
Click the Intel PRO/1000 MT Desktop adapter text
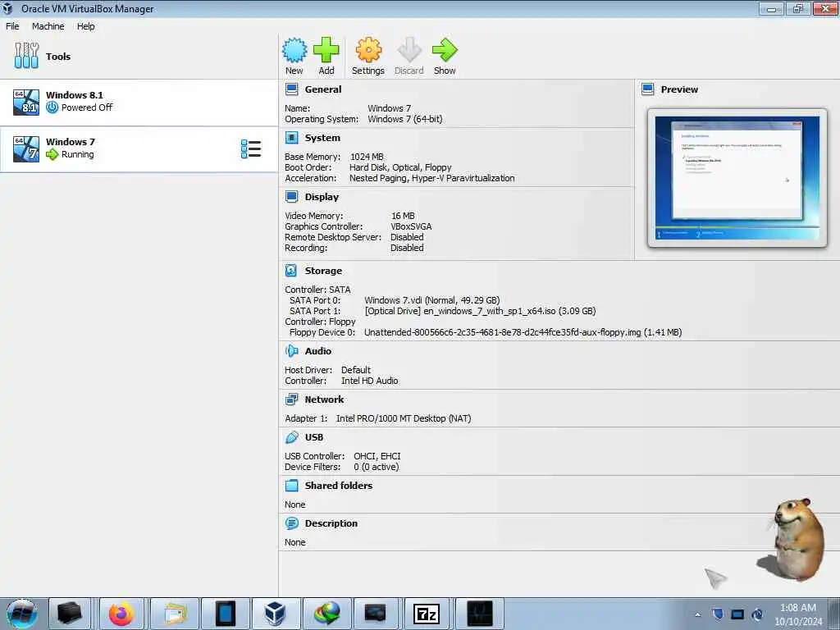point(404,418)
